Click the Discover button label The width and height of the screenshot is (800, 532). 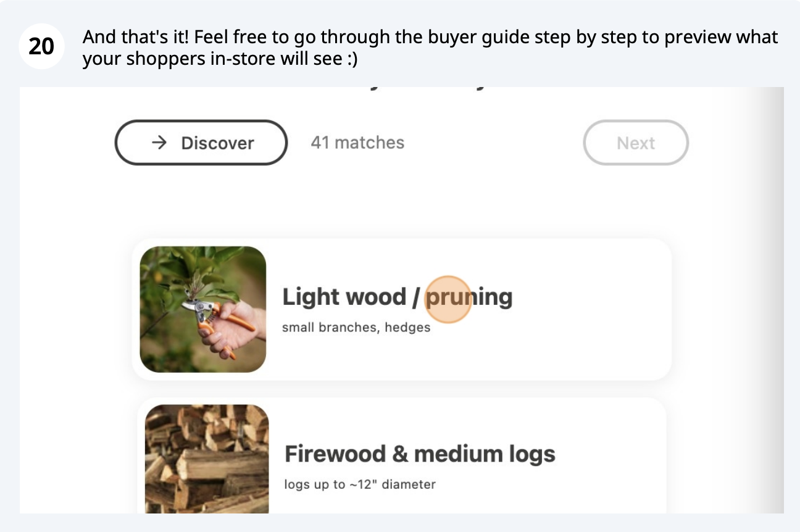(217, 143)
